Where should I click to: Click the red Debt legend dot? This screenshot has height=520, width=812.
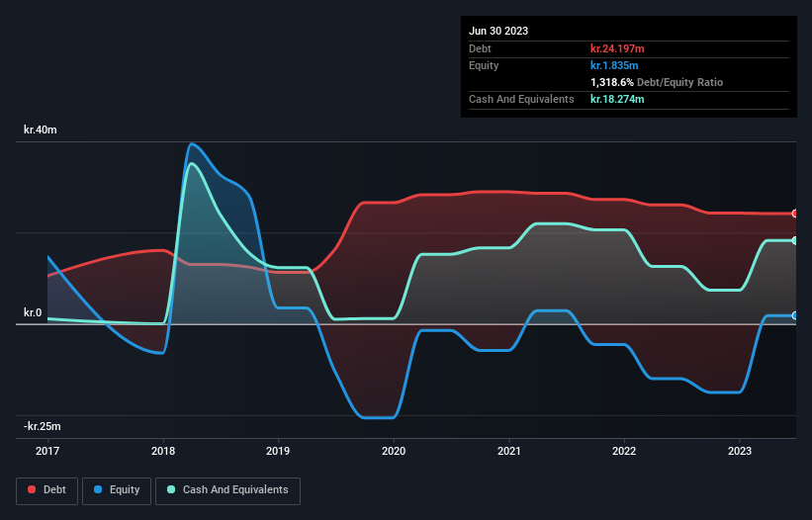[x=32, y=489]
